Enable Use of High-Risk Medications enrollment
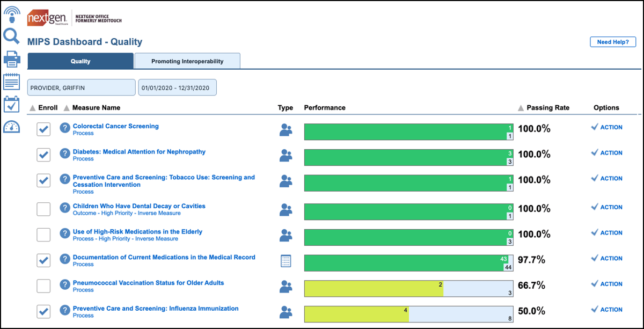 [43, 235]
